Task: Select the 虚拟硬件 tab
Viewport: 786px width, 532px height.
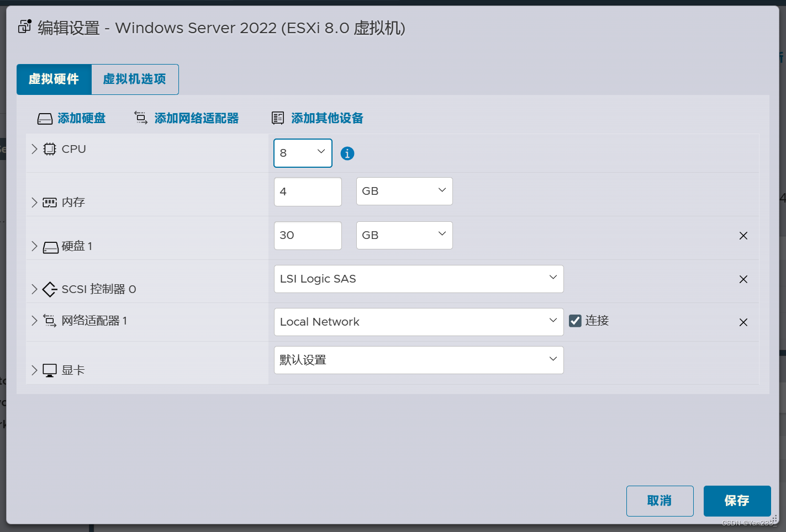Action: pos(54,79)
